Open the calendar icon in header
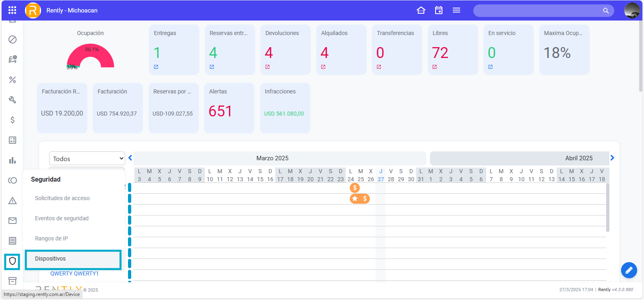Viewport: 644px width, 300px height. pos(439,10)
